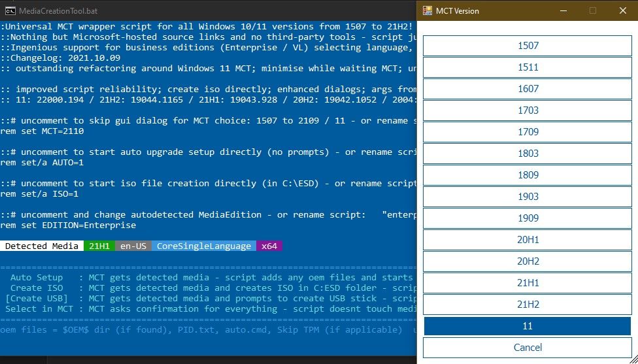Click the purple x64 architecture tag
Viewport: 638px width, 364px height.
pyautogui.click(x=269, y=246)
